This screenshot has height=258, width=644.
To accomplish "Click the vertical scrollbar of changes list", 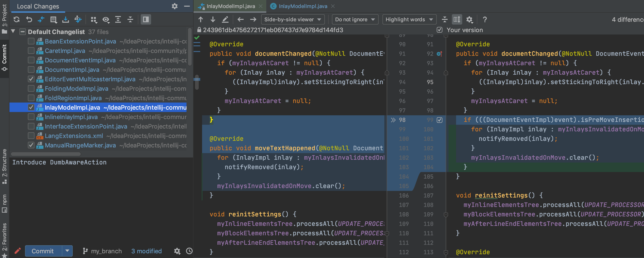I will point(190,47).
